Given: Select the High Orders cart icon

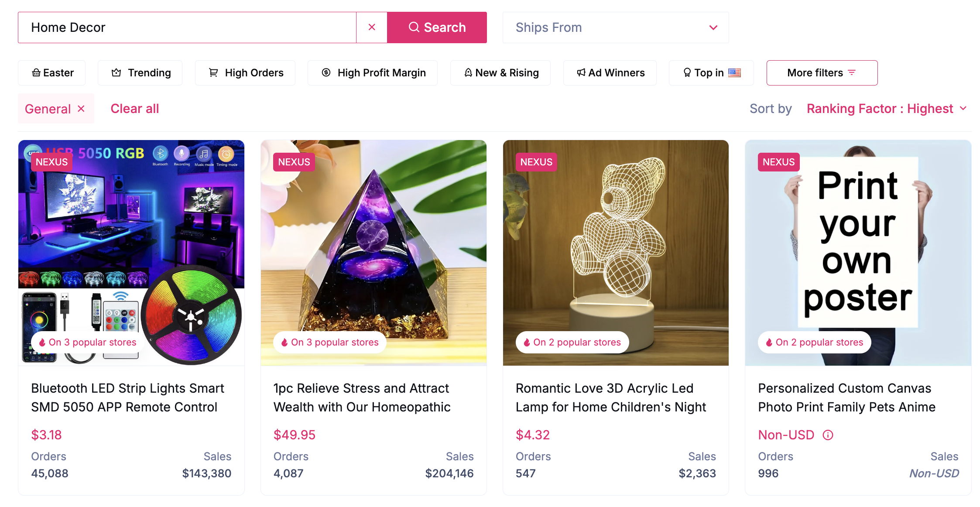Looking at the screenshot, I should [x=213, y=72].
